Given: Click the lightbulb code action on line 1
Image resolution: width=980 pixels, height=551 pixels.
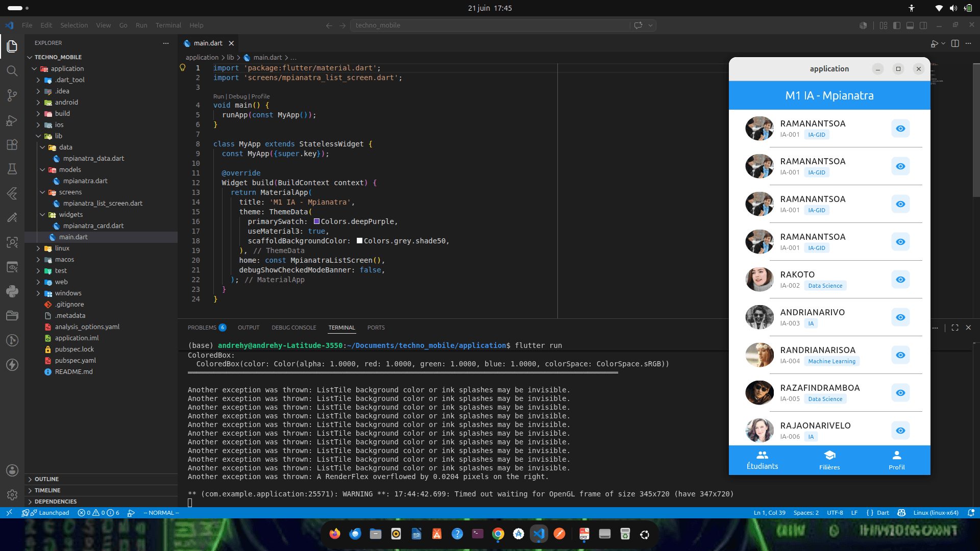Looking at the screenshot, I should pos(183,68).
